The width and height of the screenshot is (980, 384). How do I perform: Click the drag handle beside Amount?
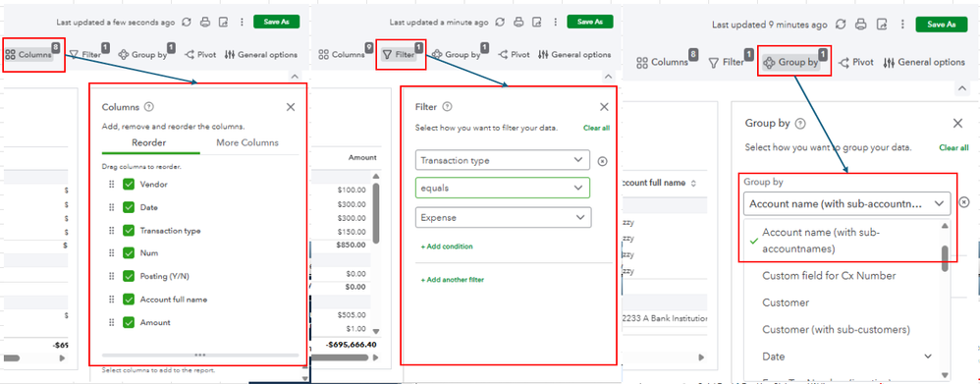(x=112, y=323)
